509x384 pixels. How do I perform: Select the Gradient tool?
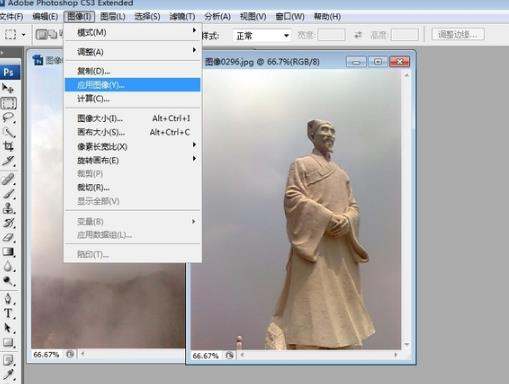pos(8,252)
